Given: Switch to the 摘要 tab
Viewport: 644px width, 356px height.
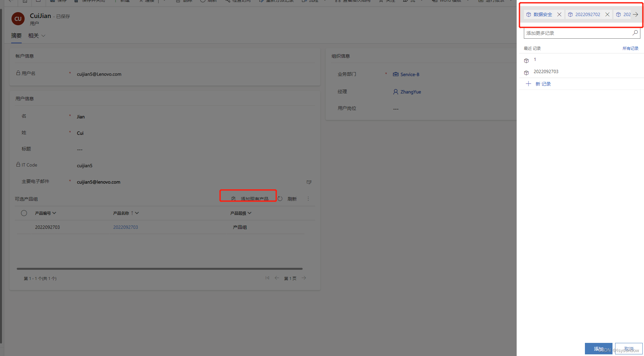Looking at the screenshot, I should [x=16, y=36].
